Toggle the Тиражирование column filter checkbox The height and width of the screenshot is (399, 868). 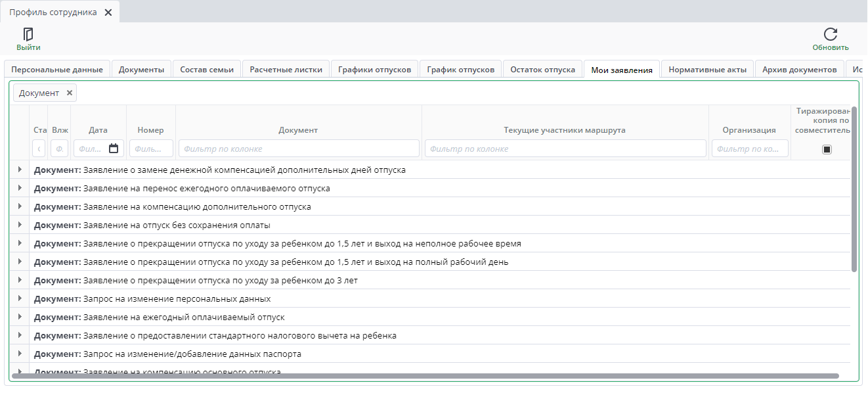tap(827, 149)
